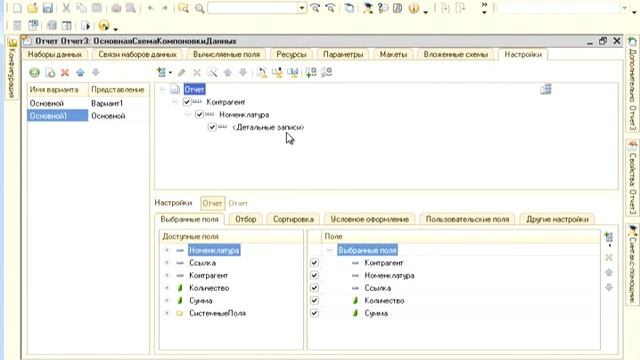Add a new grouping to report structure
Viewport: 640px width, 360px height.
click(162, 72)
